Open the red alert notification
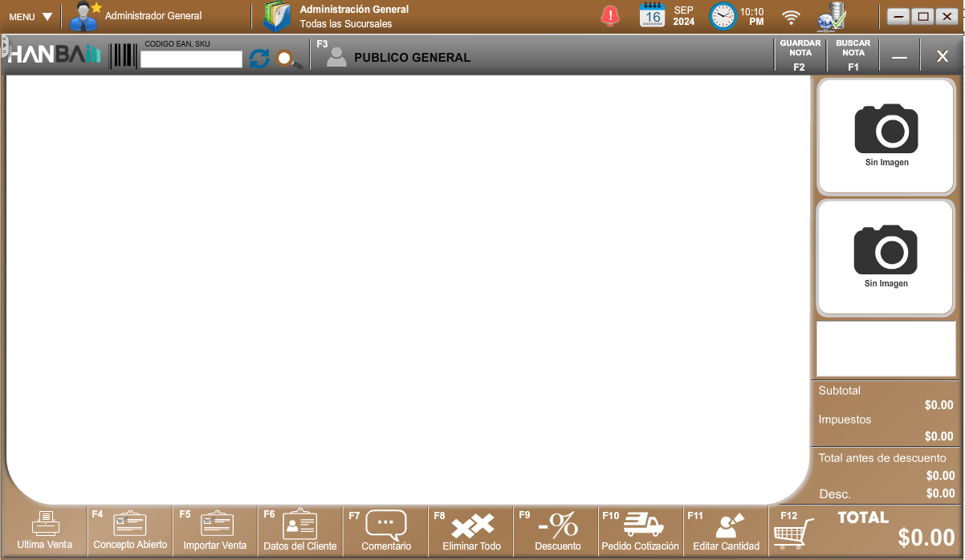The width and height of the screenshot is (965, 560). click(611, 16)
